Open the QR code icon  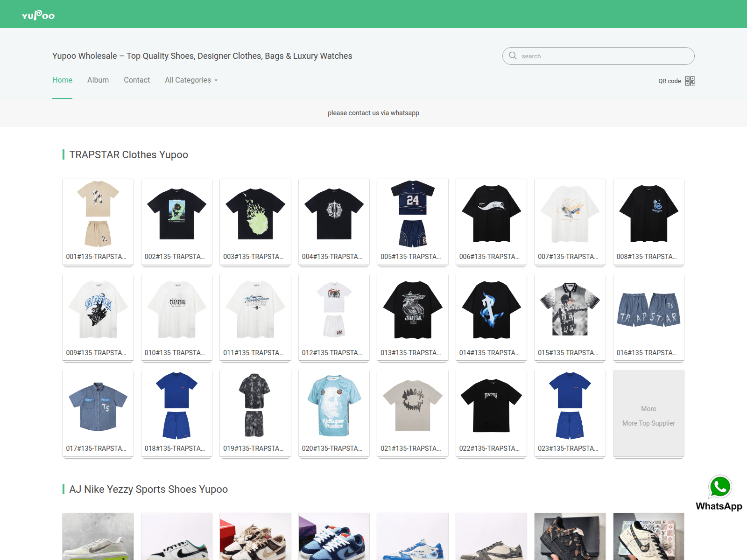pos(690,81)
